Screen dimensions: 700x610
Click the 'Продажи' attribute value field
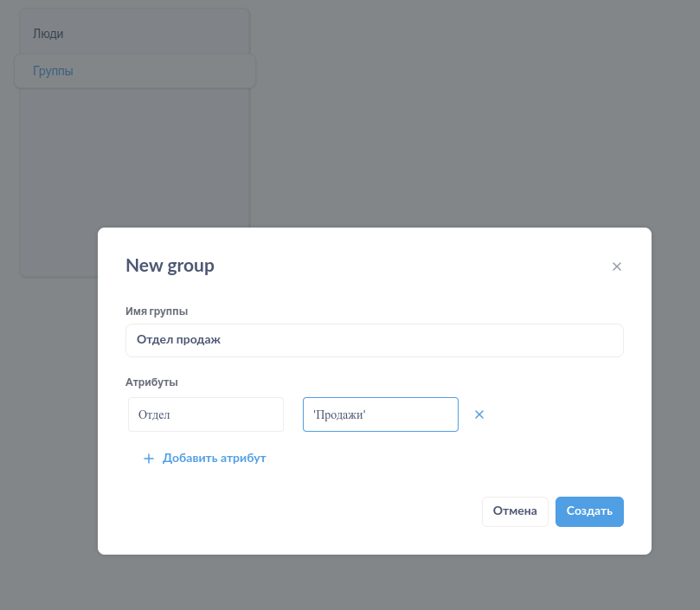tap(381, 414)
